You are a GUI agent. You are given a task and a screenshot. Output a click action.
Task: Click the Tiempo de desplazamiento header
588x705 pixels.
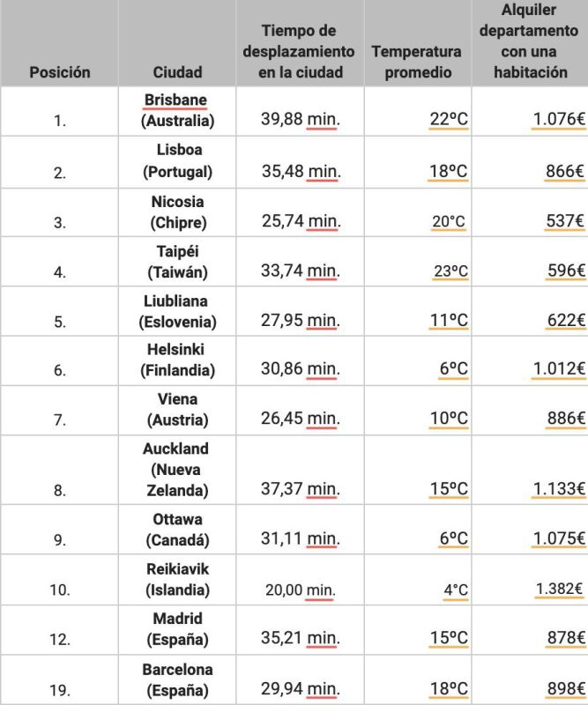300,52
